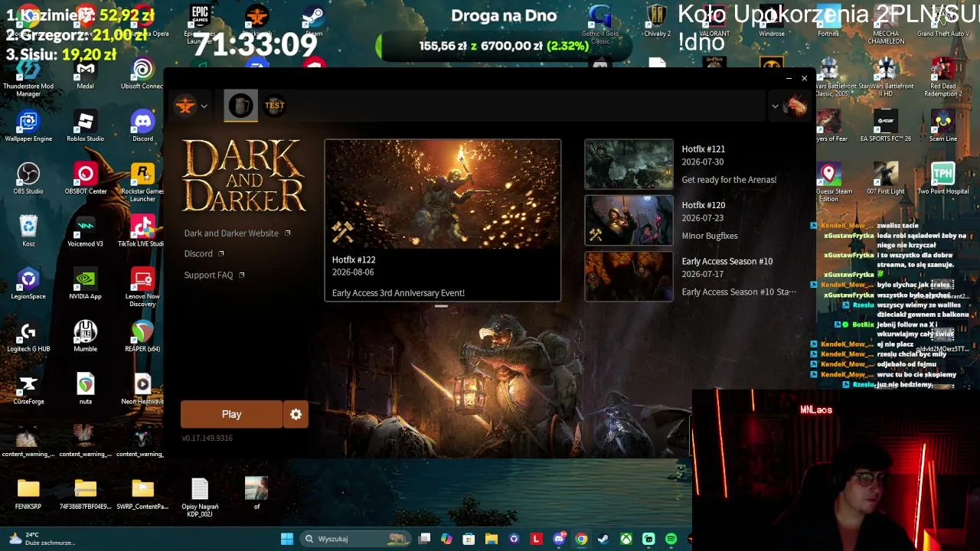Select the Gothic II Gold Classic shortcut
Viewport: 980px width, 551px height.
pyautogui.click(x=600, y=24)
